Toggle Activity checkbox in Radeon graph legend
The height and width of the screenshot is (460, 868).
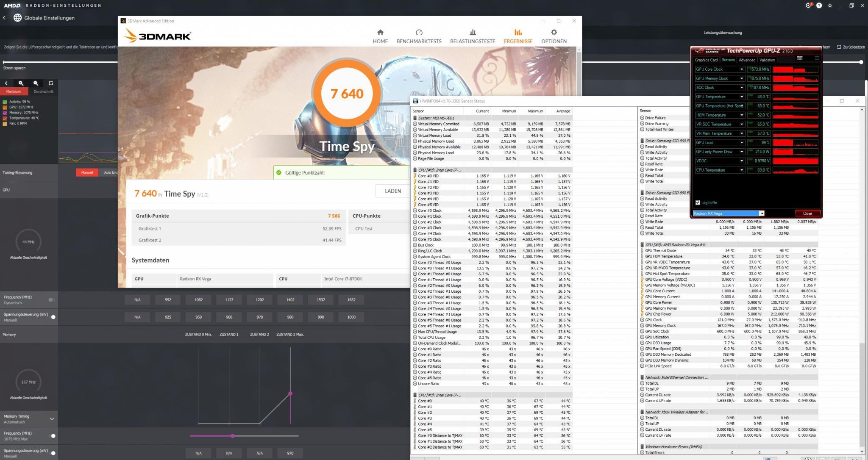click(5, 102)
